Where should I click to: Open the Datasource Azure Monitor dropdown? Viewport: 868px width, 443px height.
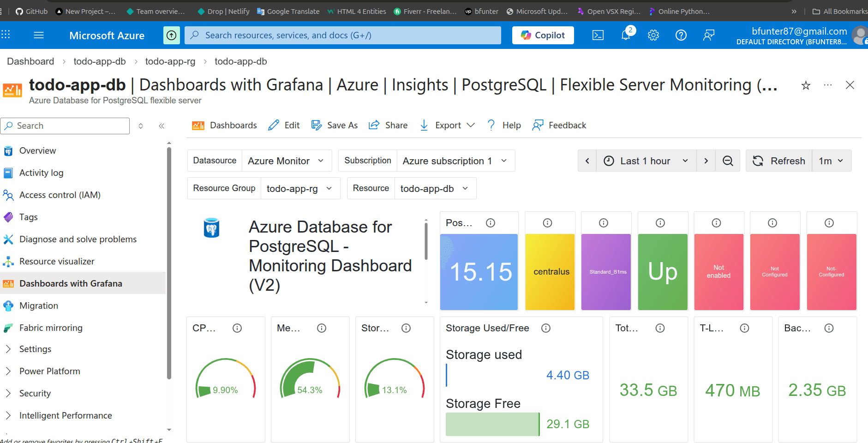(287, 161)
